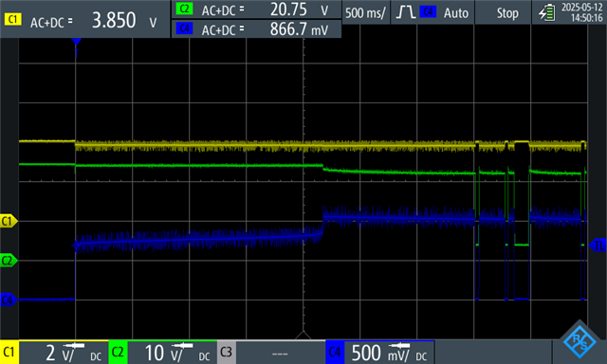Select the C4 AC+DC 866.7 mV measurement
Viewport: 607px width, 364px height.
click(256, 29)
